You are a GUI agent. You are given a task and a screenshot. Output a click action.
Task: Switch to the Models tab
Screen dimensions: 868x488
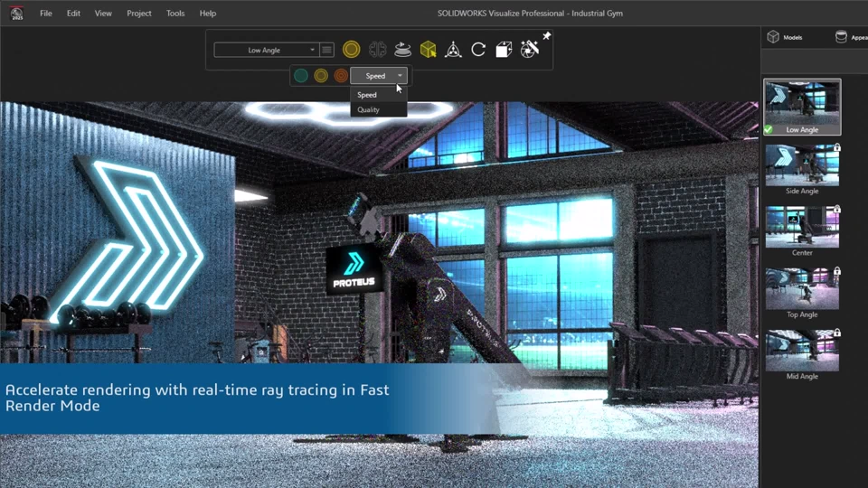[785, 37]
